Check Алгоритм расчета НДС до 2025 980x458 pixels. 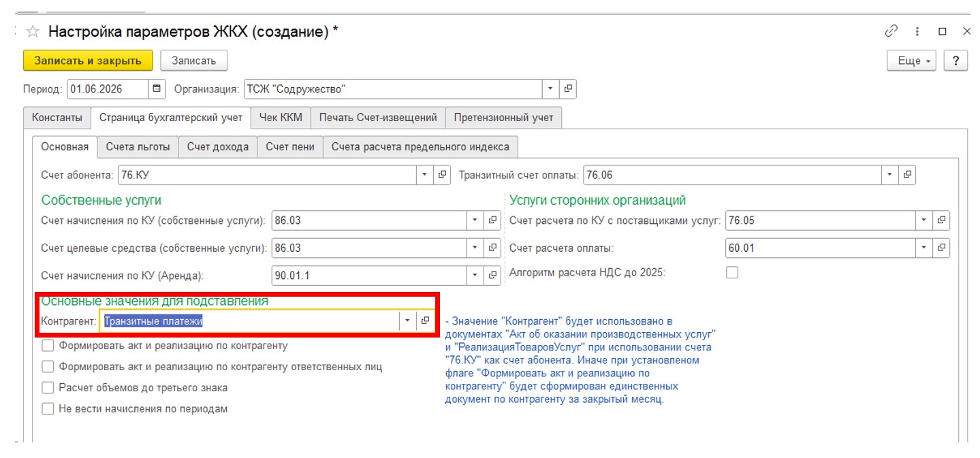pyautogui.click(x=732, y=273)
